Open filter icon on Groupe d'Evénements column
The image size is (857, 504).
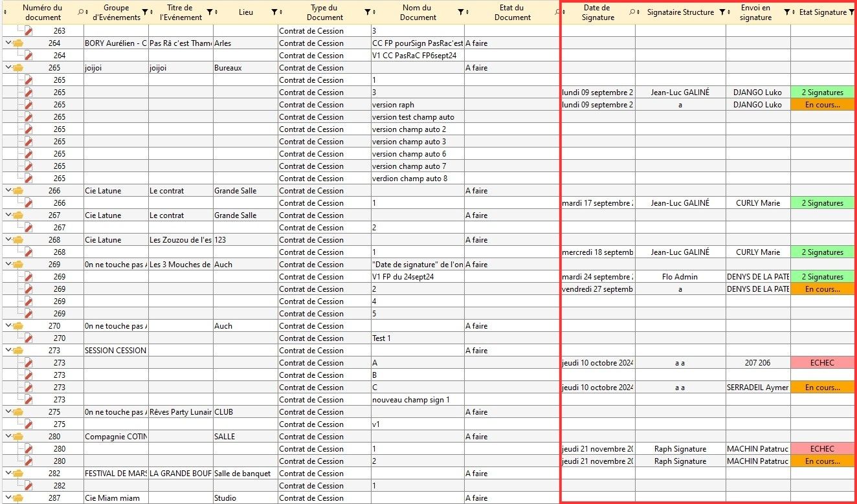[x=144, y=12]
